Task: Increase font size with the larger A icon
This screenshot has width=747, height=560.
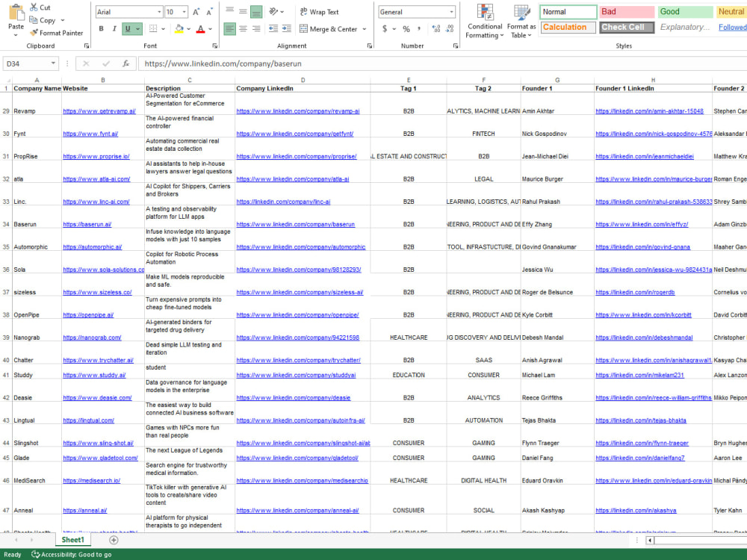Action: (x=196, y=12)
